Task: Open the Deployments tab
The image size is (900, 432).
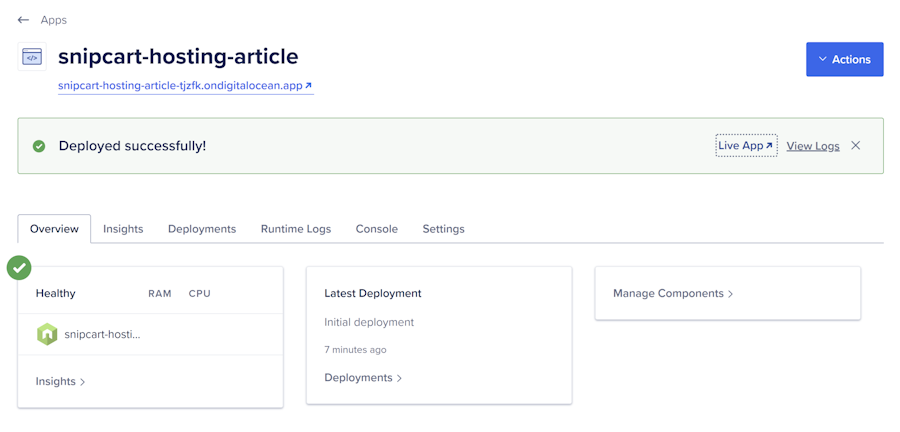Action: pyautogui.click(x=202, y=229)
